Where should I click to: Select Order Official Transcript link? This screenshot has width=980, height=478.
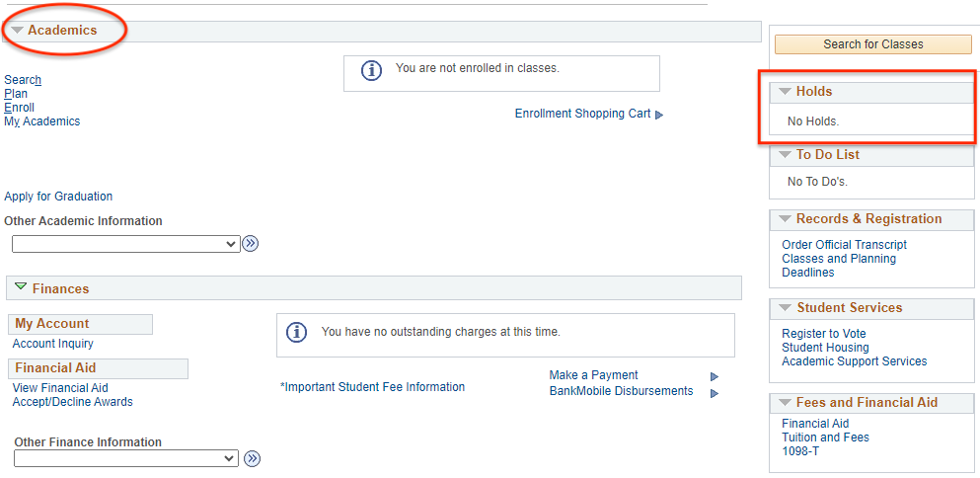[x=844, y=245]
